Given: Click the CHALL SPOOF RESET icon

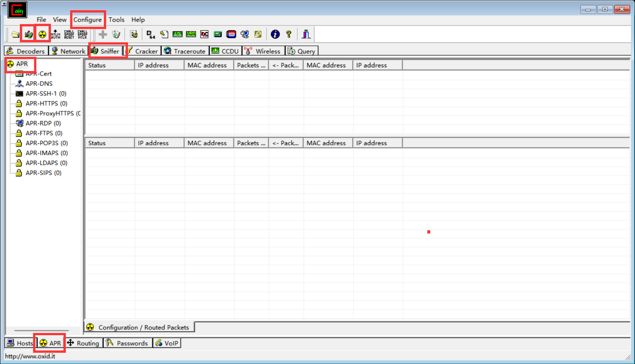Looking at the screenshot, I should (69, 34).
